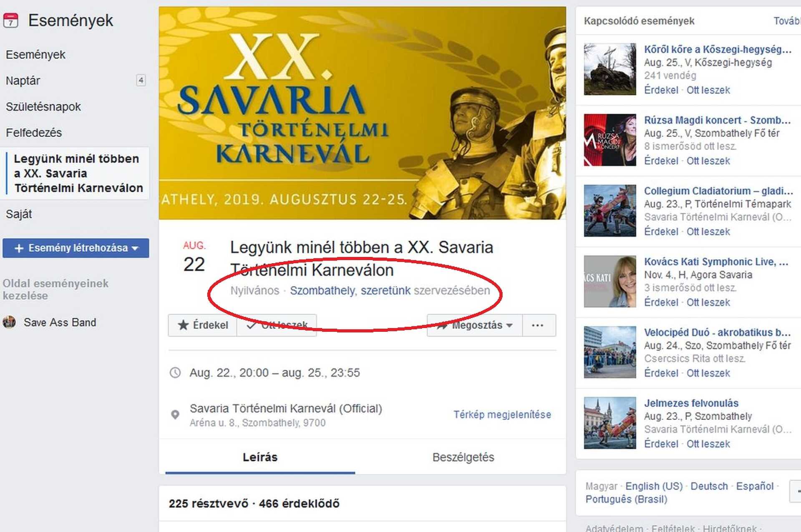
Task: Toggle the Ott leszek checkmark button
Action: [x=277, y=325]
